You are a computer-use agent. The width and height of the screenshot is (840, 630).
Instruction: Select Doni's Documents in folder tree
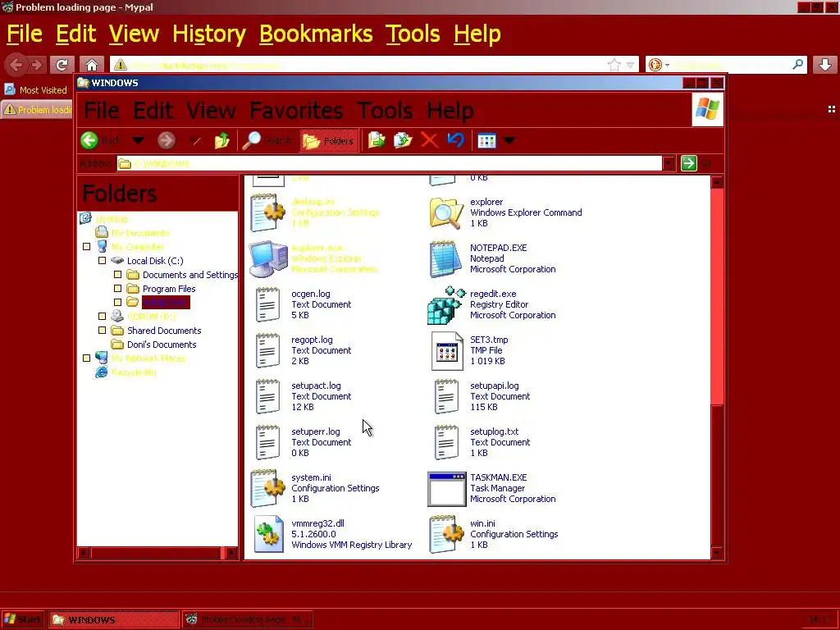(x=162, y=345)
